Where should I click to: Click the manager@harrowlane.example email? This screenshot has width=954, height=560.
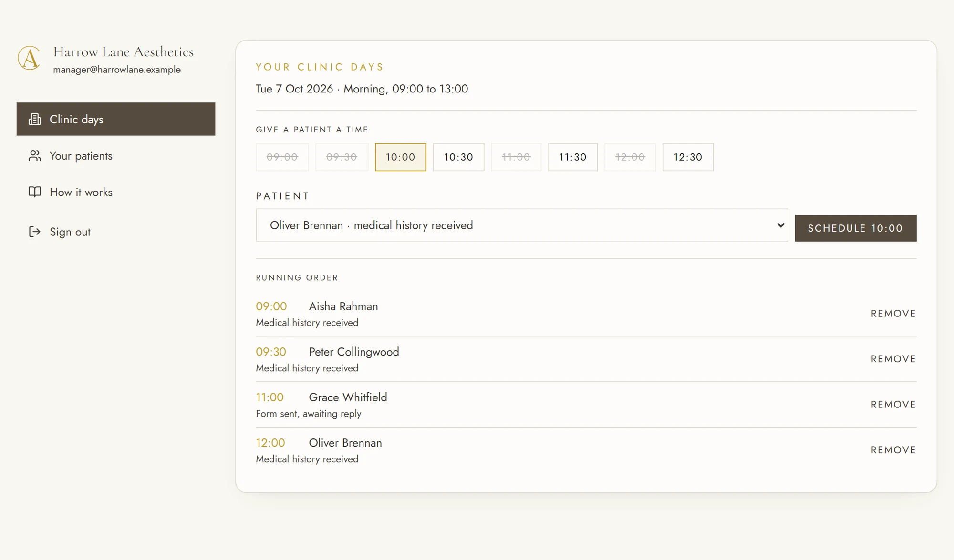(x=117, y=70)
